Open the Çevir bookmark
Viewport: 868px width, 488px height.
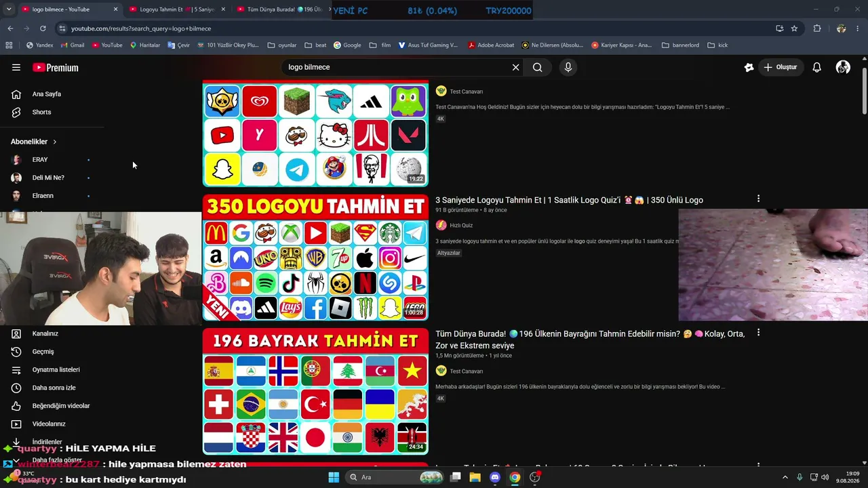click(x=178, y=45)
